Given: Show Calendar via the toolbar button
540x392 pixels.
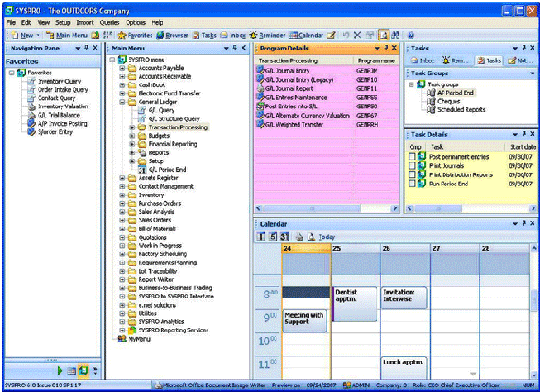Looking at the screenshot, I should (x=306, y=35).
